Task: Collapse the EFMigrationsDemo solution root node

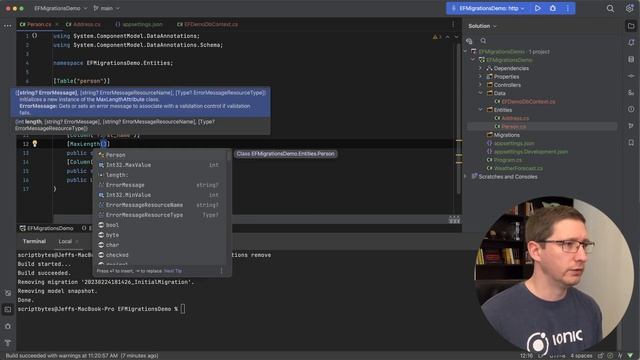Action: (465, 51)
